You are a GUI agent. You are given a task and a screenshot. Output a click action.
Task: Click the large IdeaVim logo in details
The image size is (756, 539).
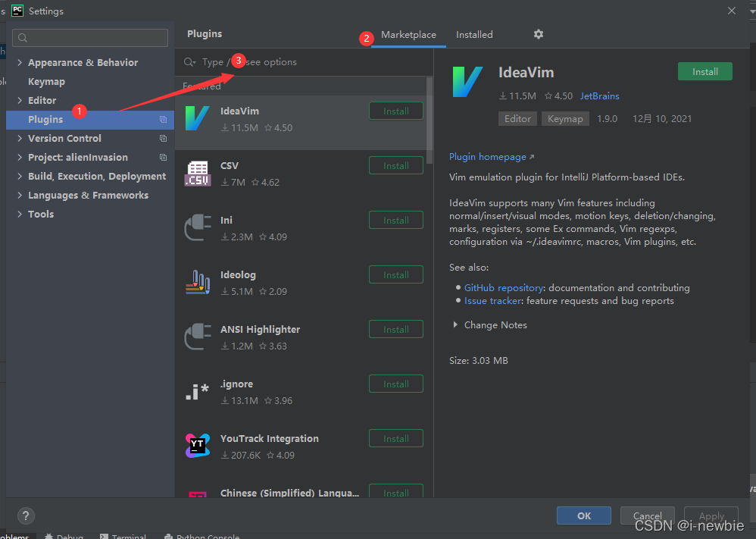(467, 82)
